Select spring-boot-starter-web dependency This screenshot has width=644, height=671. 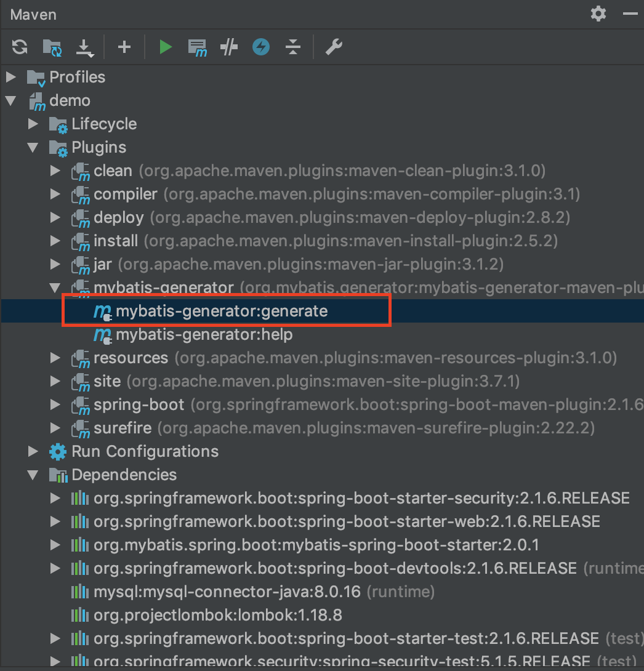tap(347, 521)
